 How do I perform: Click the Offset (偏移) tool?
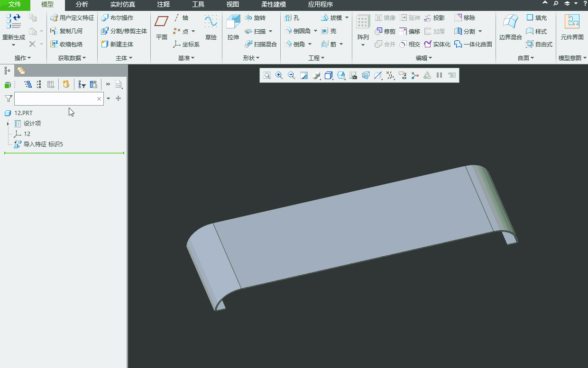410,31
